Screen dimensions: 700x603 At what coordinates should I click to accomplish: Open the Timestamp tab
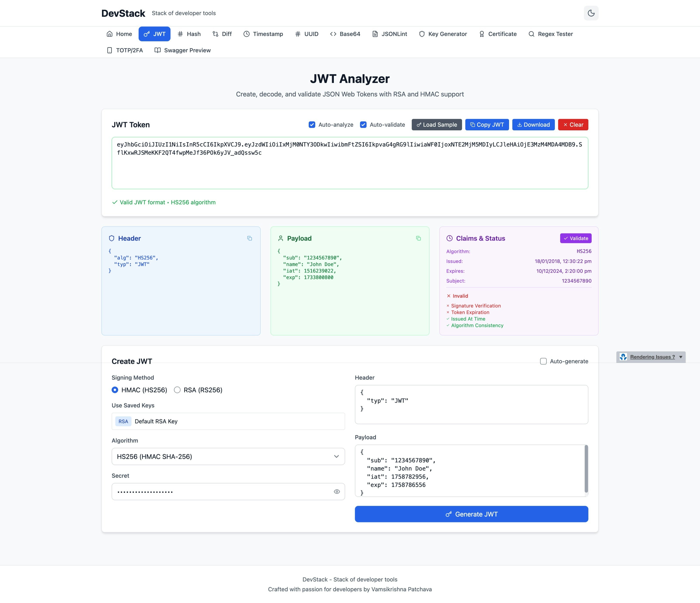[x=263, y=34]
